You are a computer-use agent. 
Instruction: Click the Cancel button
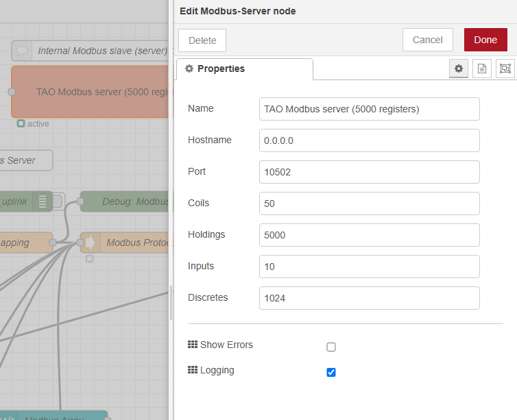(x=427, y=40)
